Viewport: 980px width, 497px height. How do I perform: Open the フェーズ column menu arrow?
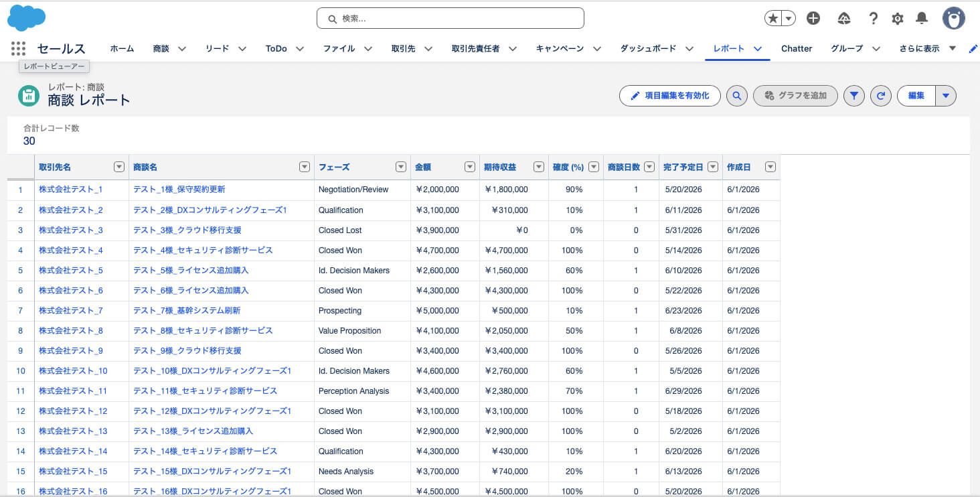tap(401, 167)
